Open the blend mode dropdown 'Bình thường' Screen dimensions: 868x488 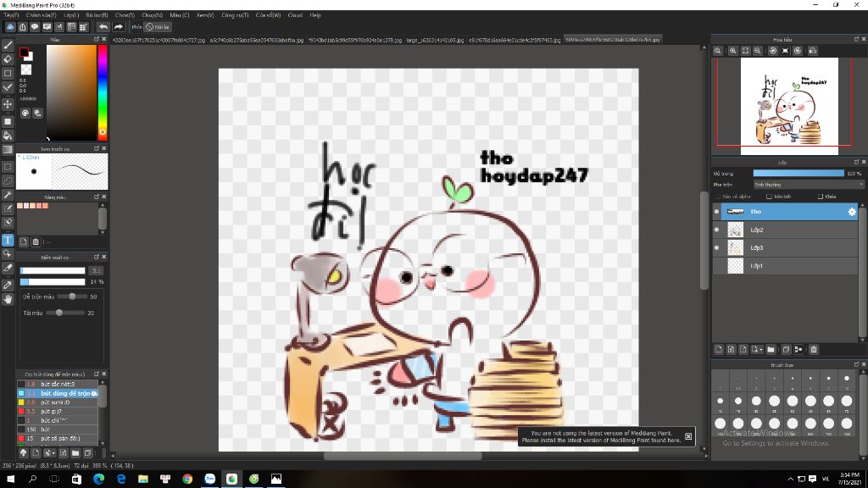808,184
